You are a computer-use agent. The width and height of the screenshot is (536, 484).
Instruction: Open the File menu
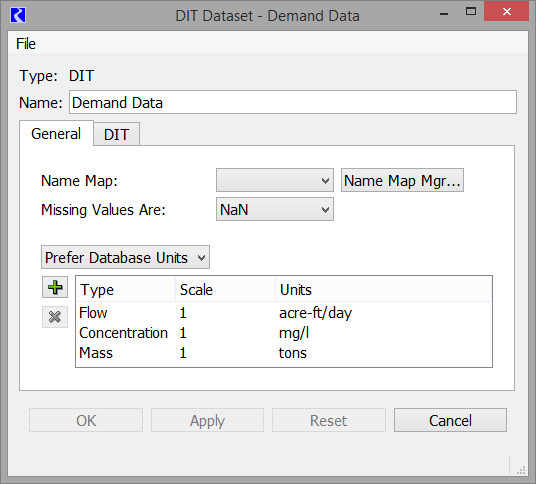click(x=26, y=44)
